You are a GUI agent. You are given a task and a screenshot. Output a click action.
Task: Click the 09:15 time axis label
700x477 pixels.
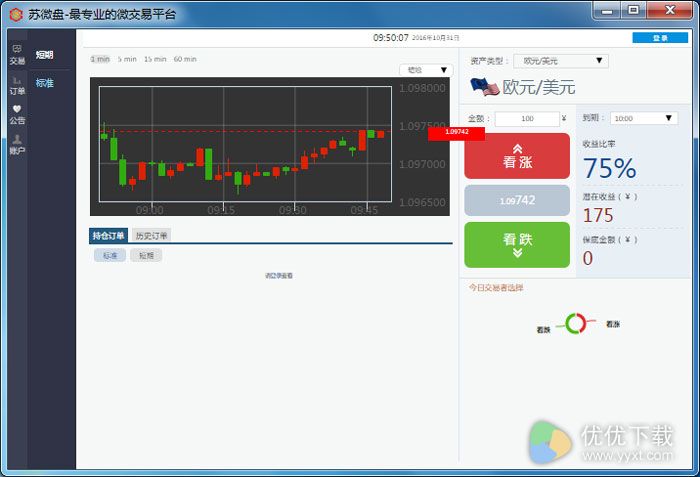tap(221, 210)
